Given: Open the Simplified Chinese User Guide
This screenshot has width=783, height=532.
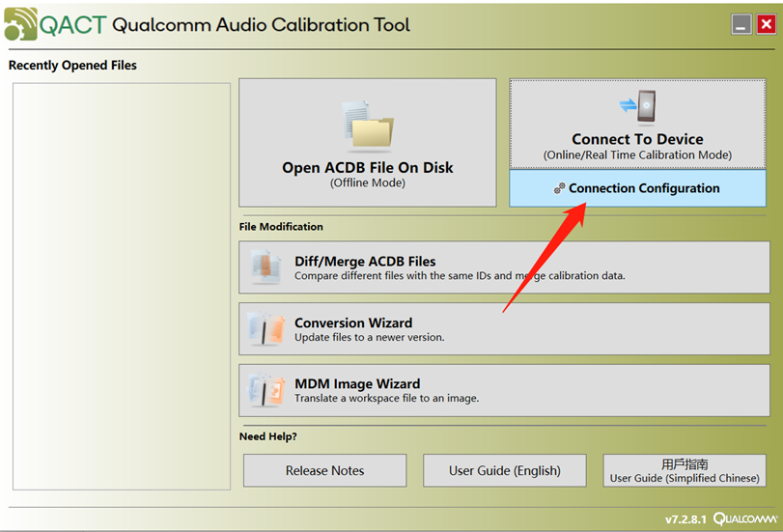Looking at the screenshot, I should tap(685, 470).
